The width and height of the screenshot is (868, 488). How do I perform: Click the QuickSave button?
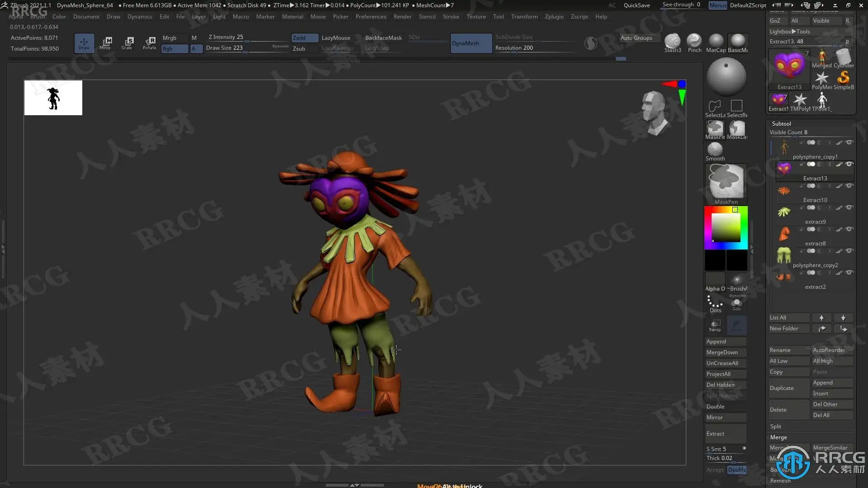point(637,5)
